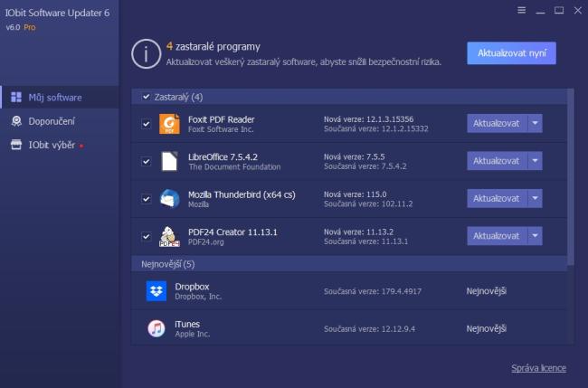This screenshot has width=588, height=388.
Task: Switch to the IObit výběr tab
Action: coord(60,145)
